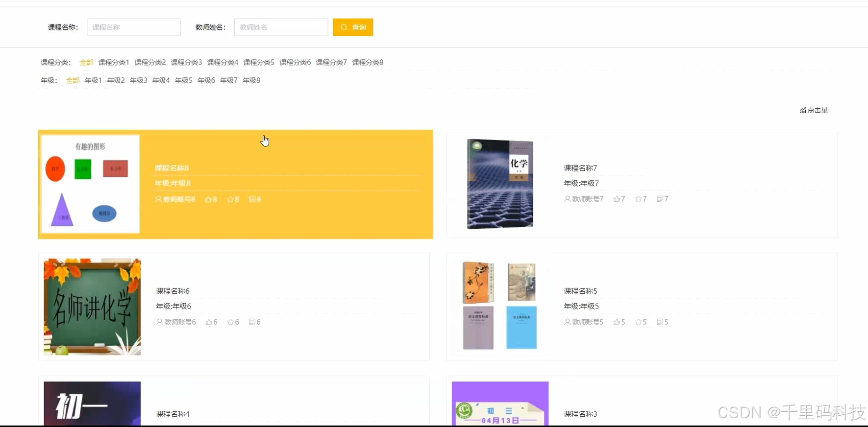Filter by 年级4
The width and height of the screenshot is (868, 427).
click(x=161, y=80)
